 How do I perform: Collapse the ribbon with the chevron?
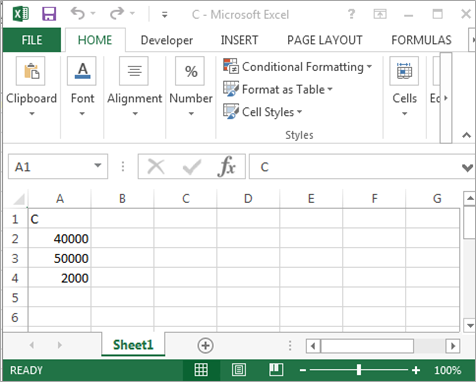pos(466,135)
